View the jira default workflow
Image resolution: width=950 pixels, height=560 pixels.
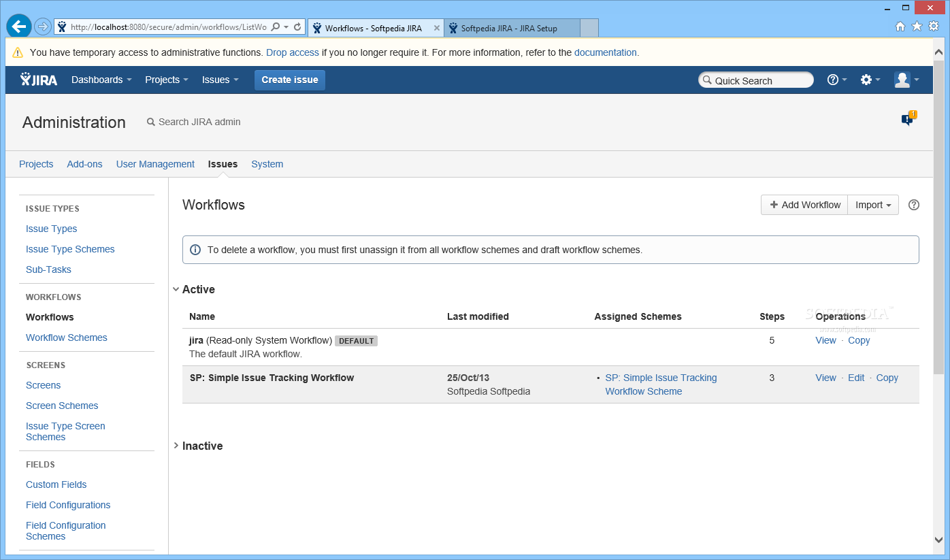pyautogui.click(x=825, y=340)
